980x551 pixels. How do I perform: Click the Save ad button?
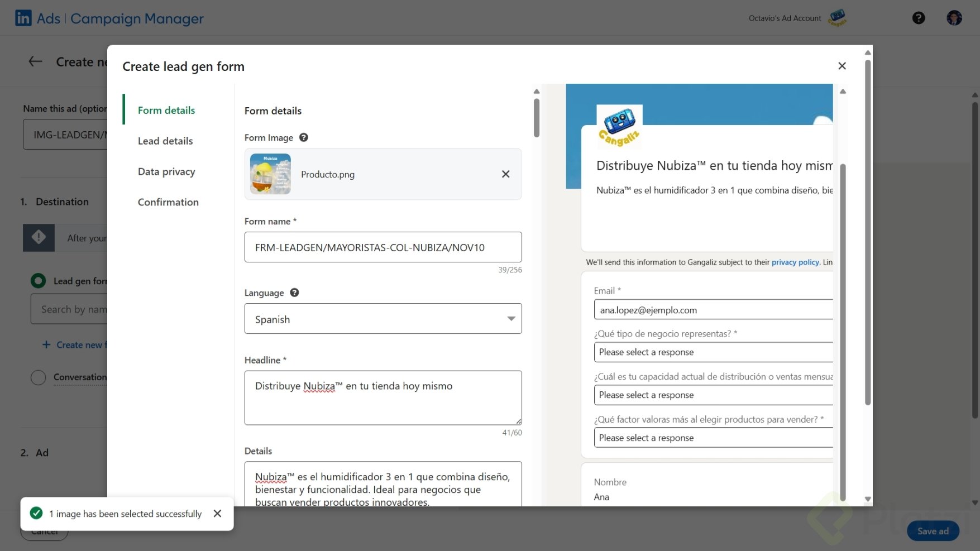point(933,531)
